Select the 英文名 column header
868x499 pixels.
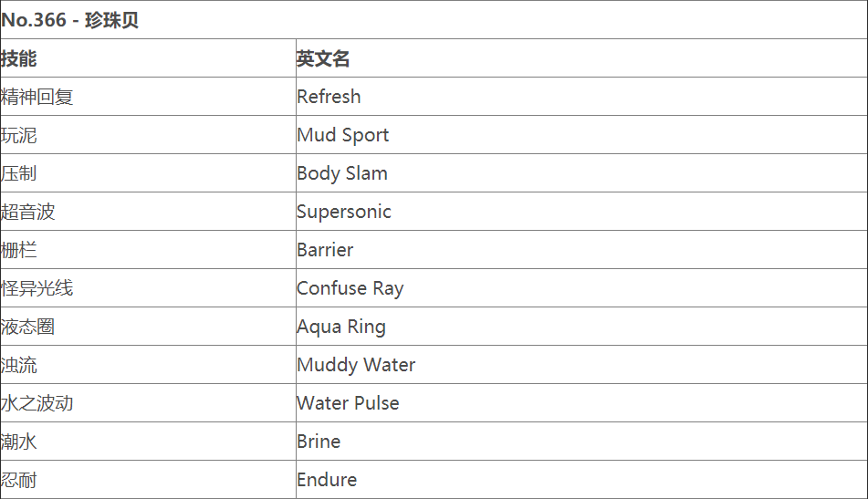[323, 58]
